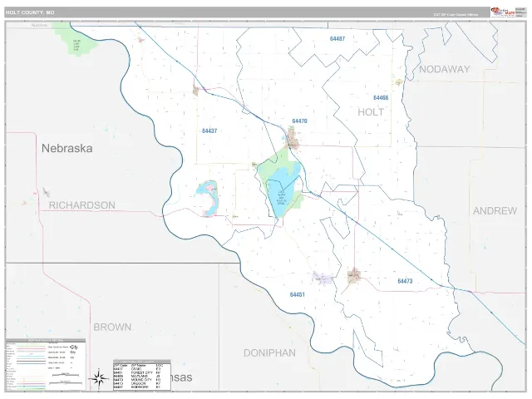Click the BROWN county label

[x=112, y=327]
